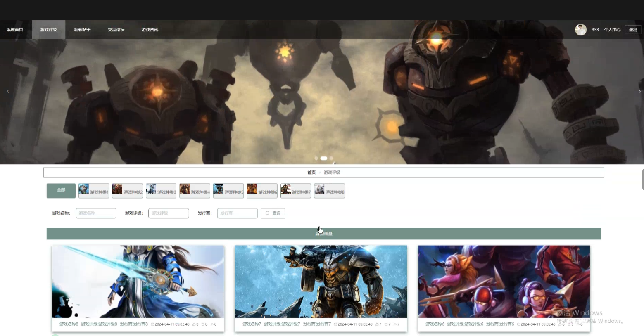Image resolution: width=644 pixels, height=336 pixels.
Task: Click clock date icon on 游戏名称7 card
Action: [335, 324]
